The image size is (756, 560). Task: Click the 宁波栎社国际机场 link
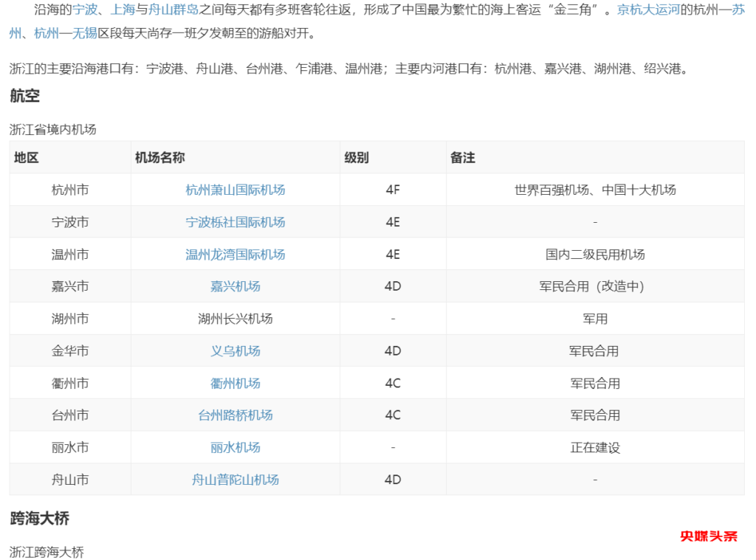pyautogui.click(x=235, y=222)
